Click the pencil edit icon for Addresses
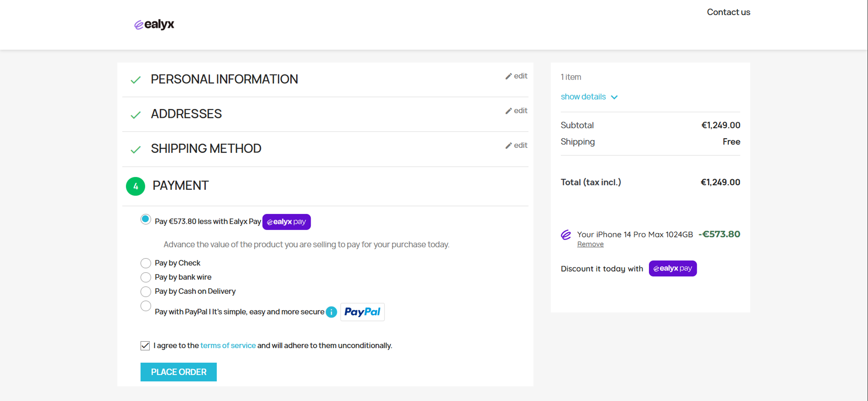Image resolution: width=868 pixels, height=401 pixels. pyautogui.click(x=508, y=111)
